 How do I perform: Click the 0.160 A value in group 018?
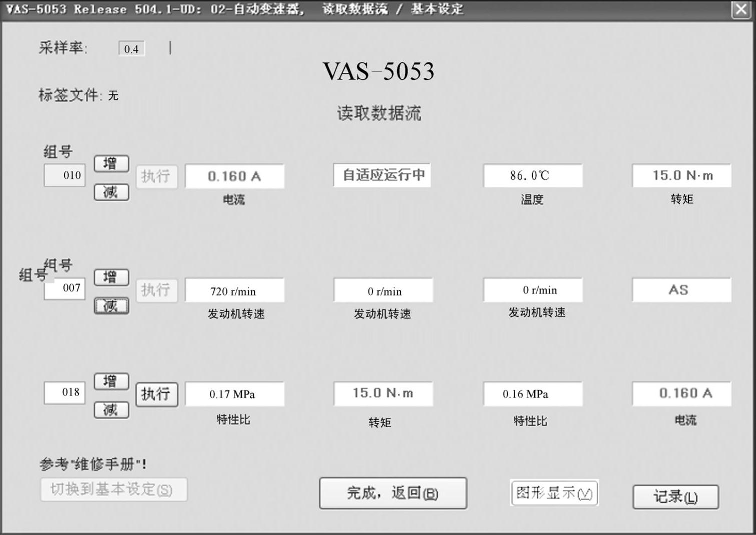point(682,394)
